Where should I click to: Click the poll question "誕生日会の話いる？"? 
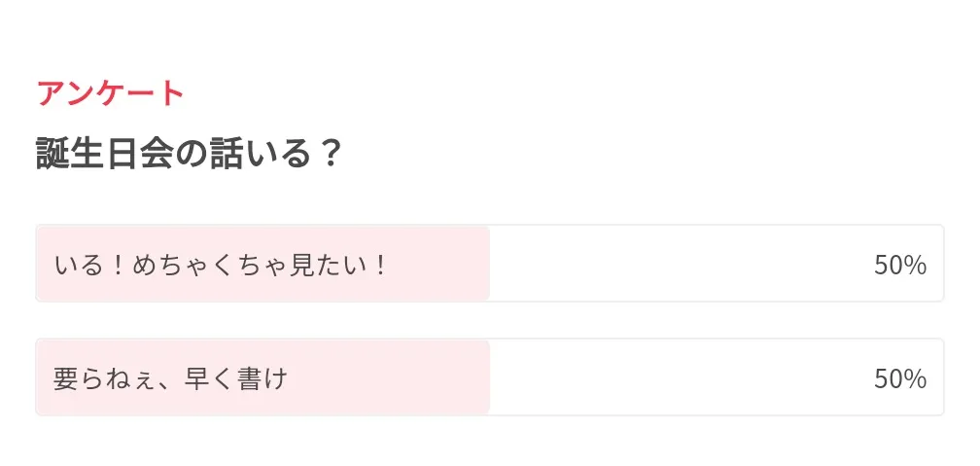[189, 154]
